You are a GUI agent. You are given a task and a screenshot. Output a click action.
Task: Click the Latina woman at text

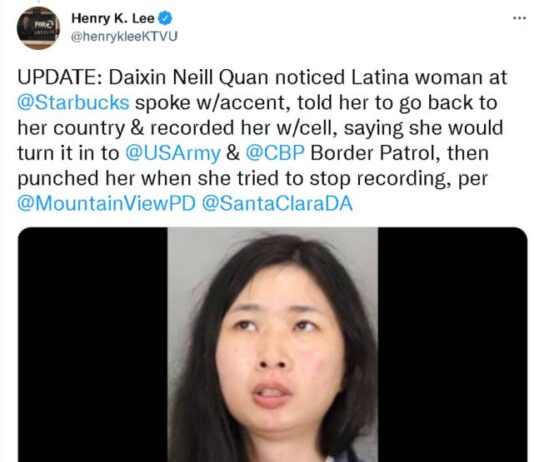pyautogui.click(x=429, y=77)
